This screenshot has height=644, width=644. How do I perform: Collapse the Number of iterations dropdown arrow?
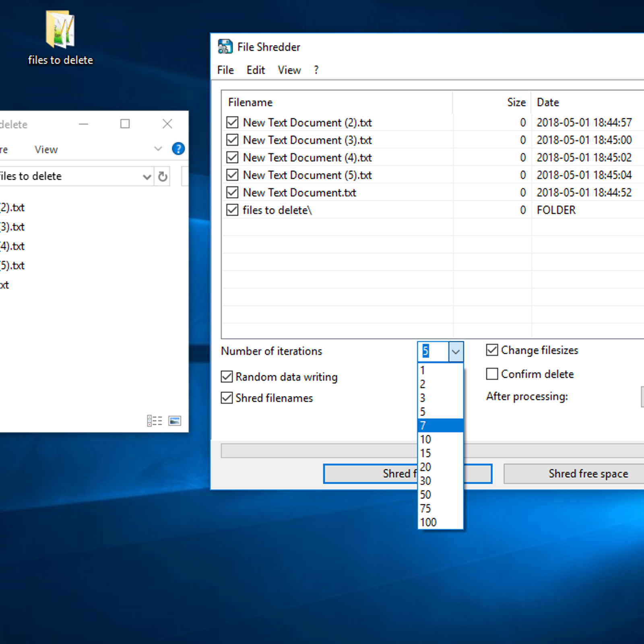456,351
